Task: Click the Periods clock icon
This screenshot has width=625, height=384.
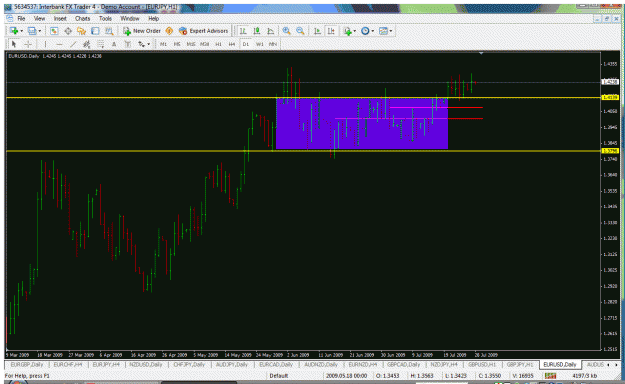Action: click(x=365, y=31)
